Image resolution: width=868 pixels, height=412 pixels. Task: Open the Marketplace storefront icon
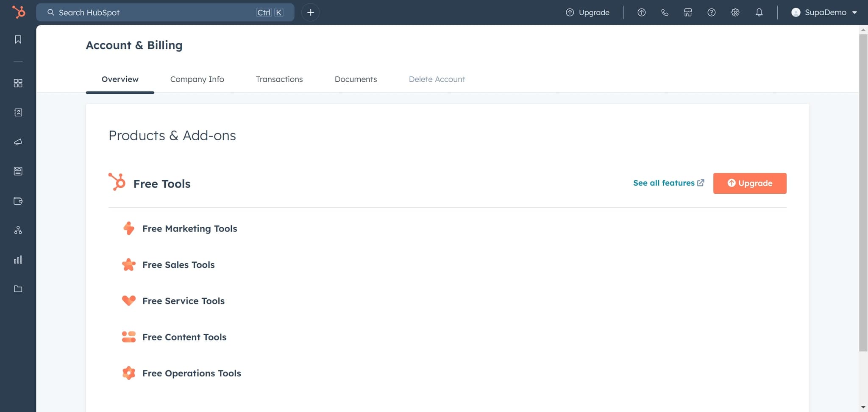[688, 12]
